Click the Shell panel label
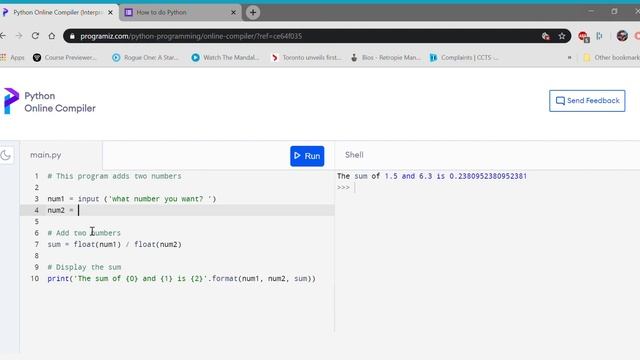The image size is (640, 360). pos(354,155)
